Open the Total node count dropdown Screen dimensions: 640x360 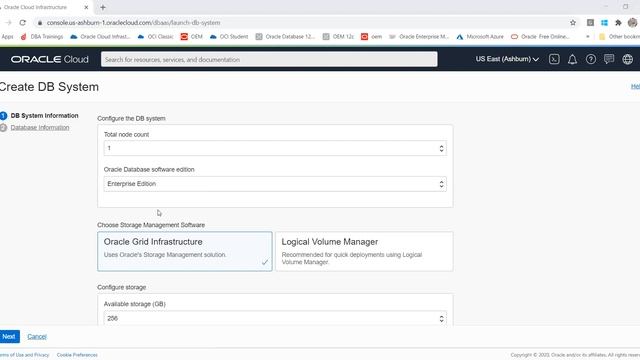click(x=275, y=148)
